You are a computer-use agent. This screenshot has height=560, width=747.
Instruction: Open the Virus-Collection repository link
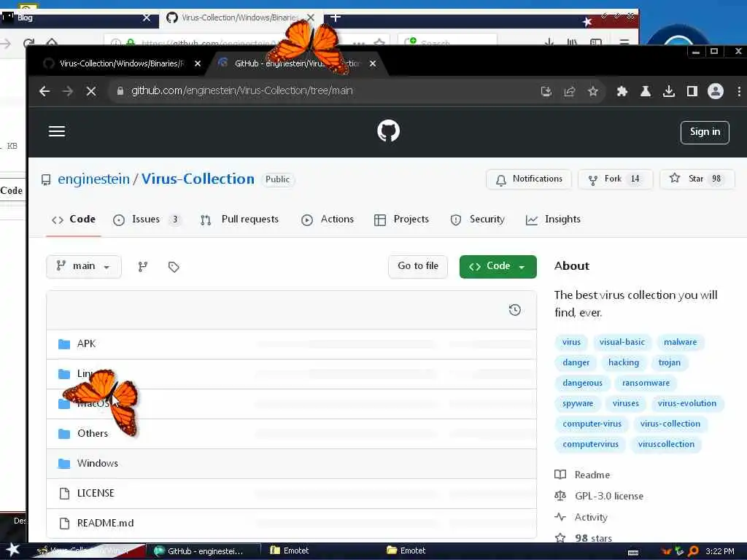tap(198, 179)
